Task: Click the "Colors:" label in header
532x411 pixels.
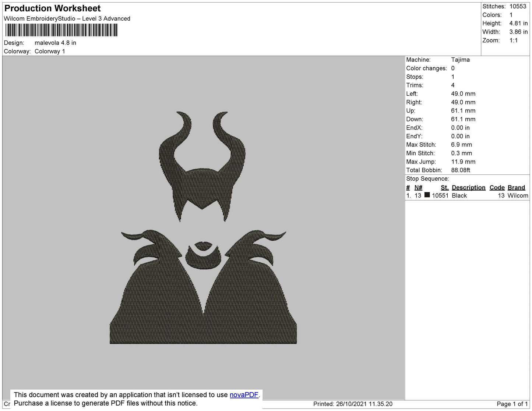Action: pyautogui.click(x=492, y=15)
